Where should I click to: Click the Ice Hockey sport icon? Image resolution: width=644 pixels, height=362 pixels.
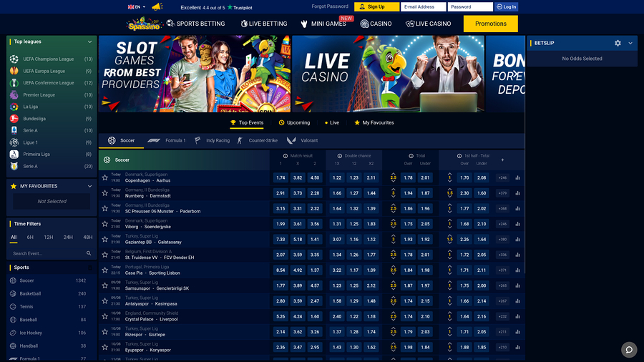[13, 333]
